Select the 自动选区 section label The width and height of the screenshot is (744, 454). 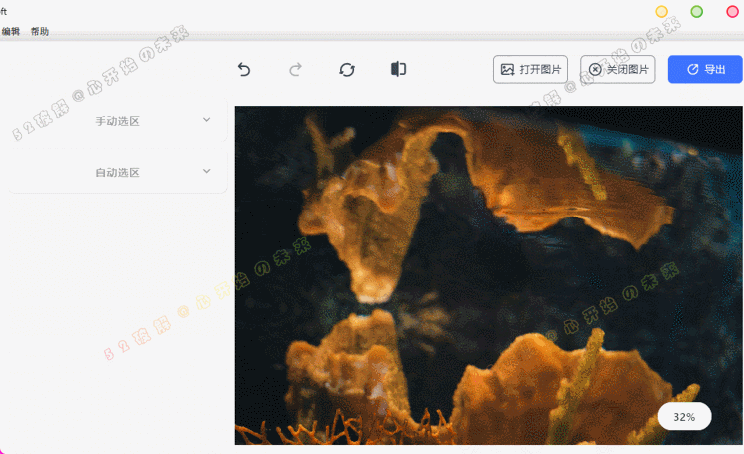(117, 172)
